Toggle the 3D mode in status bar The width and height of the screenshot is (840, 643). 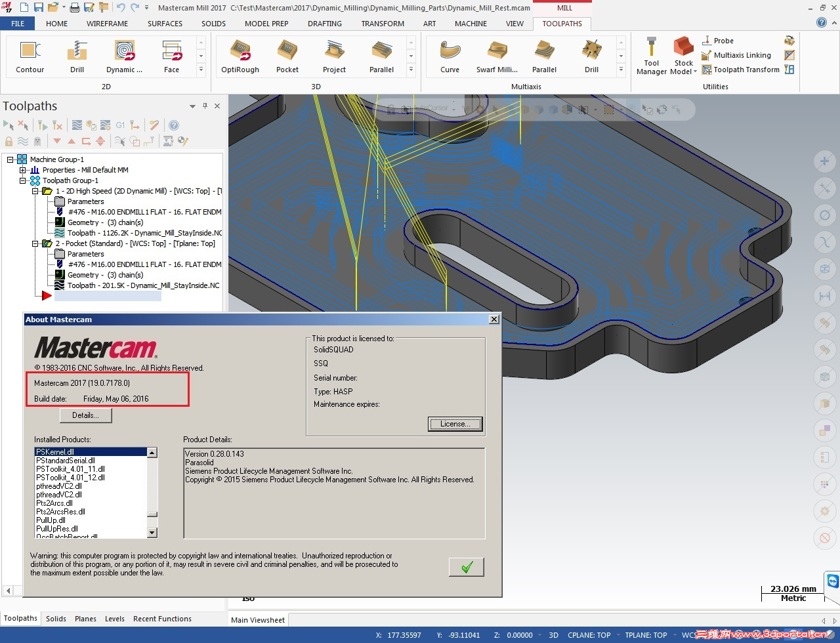[553, 635]
